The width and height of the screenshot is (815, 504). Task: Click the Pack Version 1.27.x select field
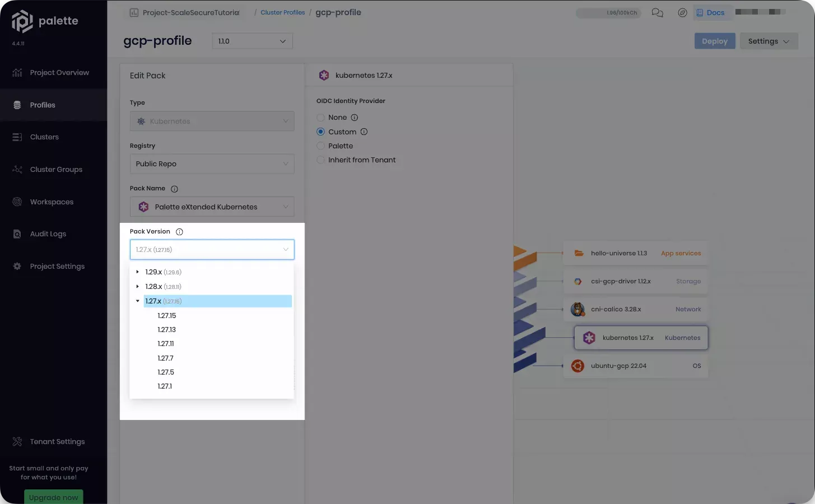coord(212,250)
